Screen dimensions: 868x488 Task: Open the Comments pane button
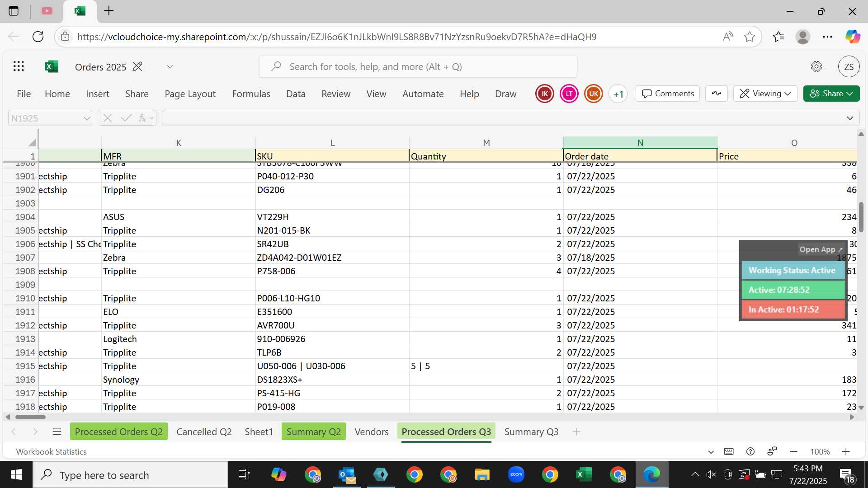tap(668, 94)
